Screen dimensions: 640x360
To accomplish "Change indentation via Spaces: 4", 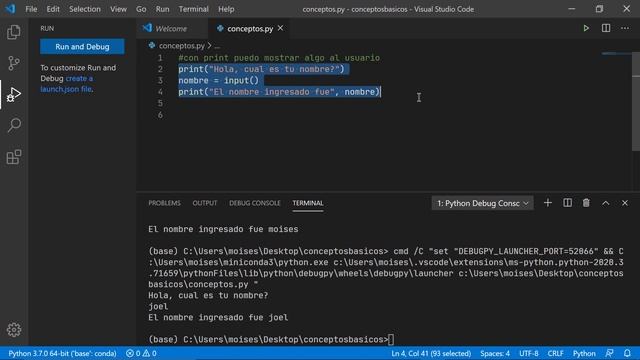I will click(495, 353).
